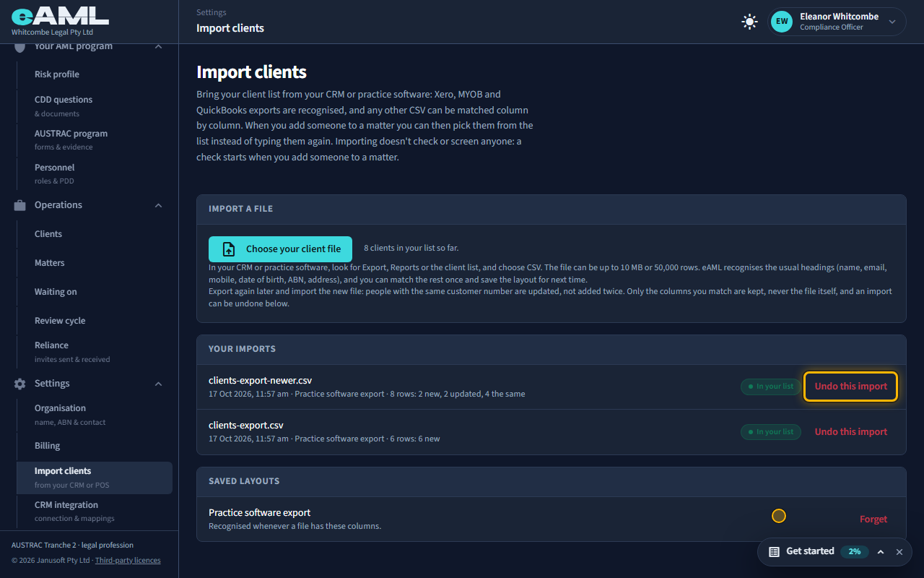Collapse the Settings section chevron
Screen dimensions: 924x578
(158, 384)
